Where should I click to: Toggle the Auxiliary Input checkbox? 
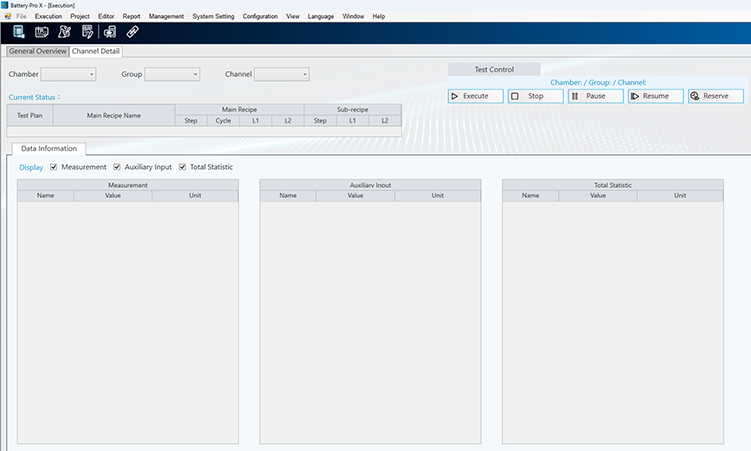117,167
